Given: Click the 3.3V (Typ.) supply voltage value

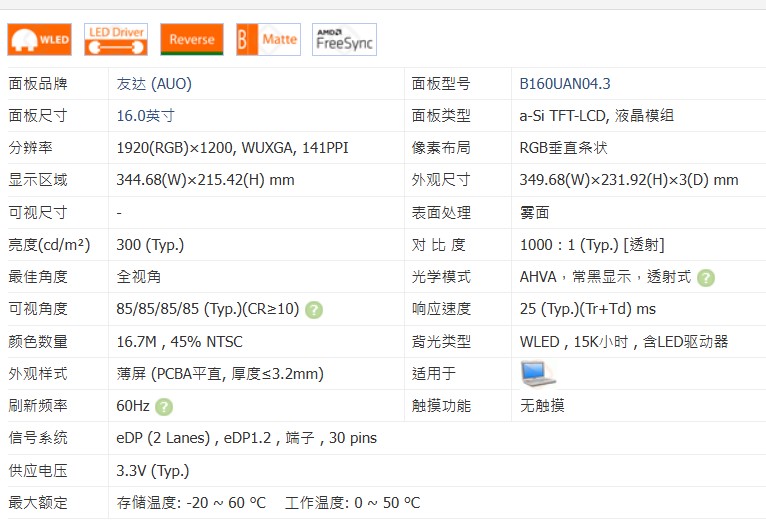Looking at the screenshot, I should [x=153, y=470].
